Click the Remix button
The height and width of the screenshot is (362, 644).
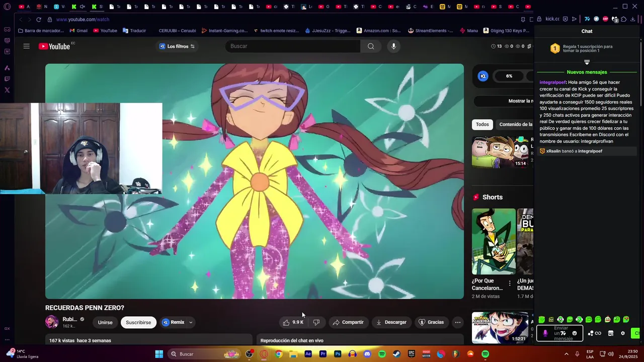pyautogui.click(x=174, y=322)
